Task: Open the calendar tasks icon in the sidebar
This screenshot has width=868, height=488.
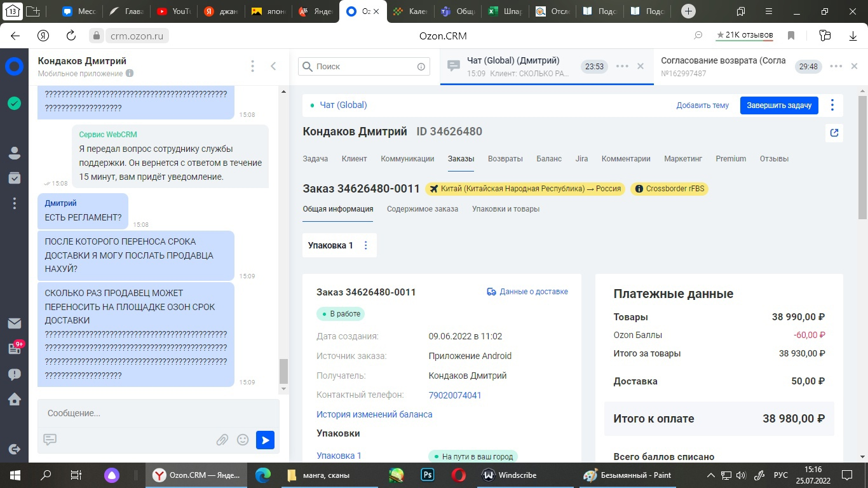Action: [x=14, y=178]
